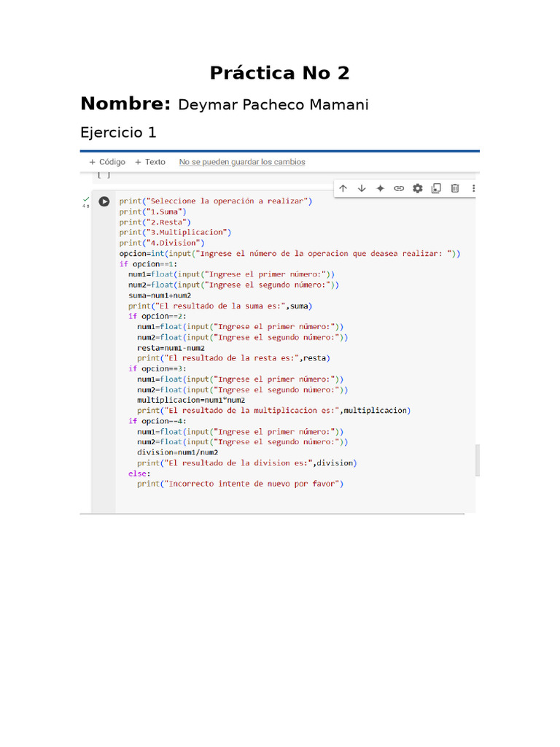
Task: Click the 'if opcion==2:' line
Action: tap(157, 317)
